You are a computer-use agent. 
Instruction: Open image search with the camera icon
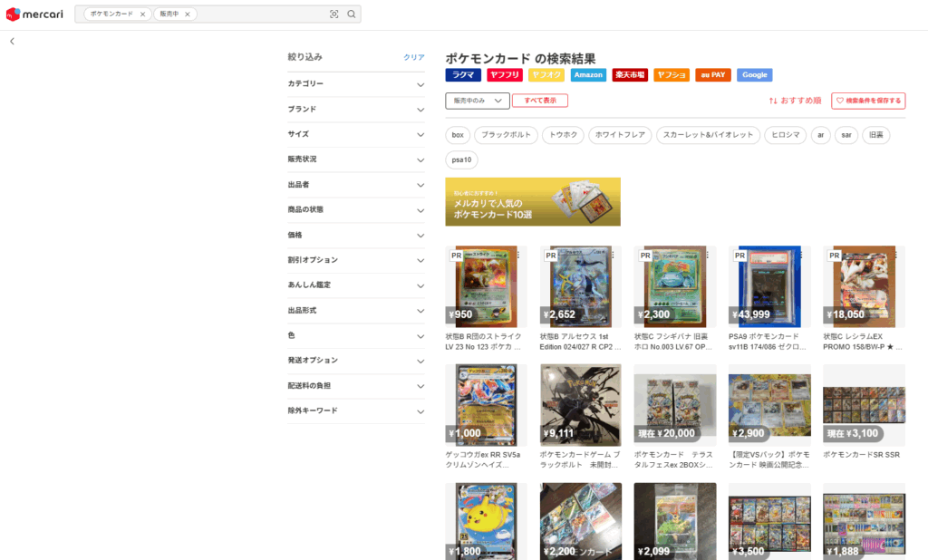[334, 14]
